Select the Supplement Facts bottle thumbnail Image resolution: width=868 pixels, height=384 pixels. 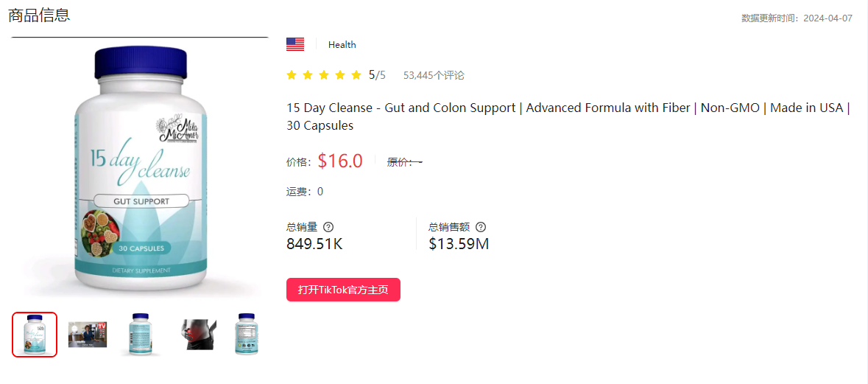[247, 335]
